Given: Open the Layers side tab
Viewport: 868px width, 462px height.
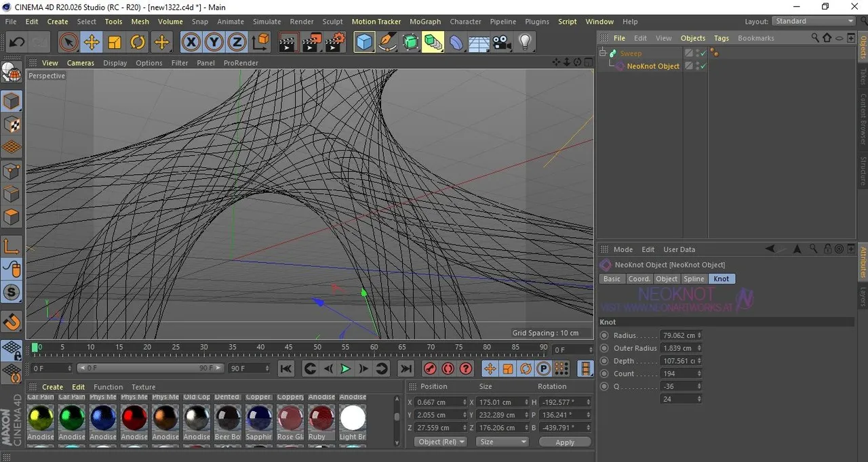Looking at the screenshot, I should tap(863, 297).
